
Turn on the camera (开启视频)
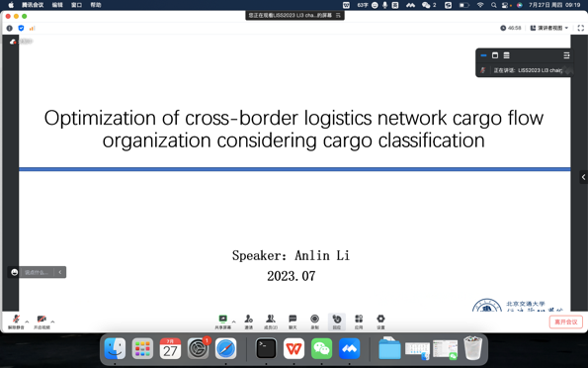[x=42, y=322]
